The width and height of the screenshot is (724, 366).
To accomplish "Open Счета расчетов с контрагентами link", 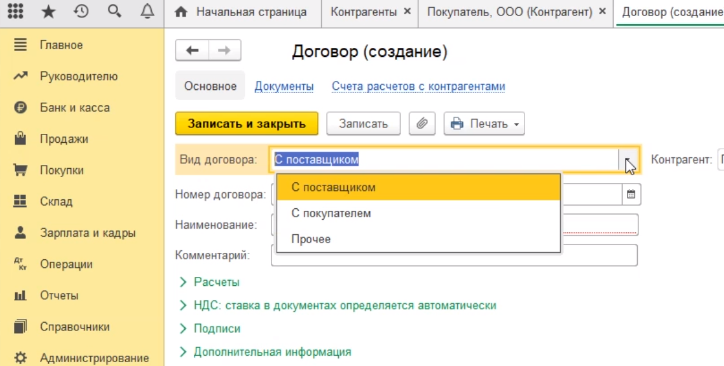I will click(x=418, y=86).
